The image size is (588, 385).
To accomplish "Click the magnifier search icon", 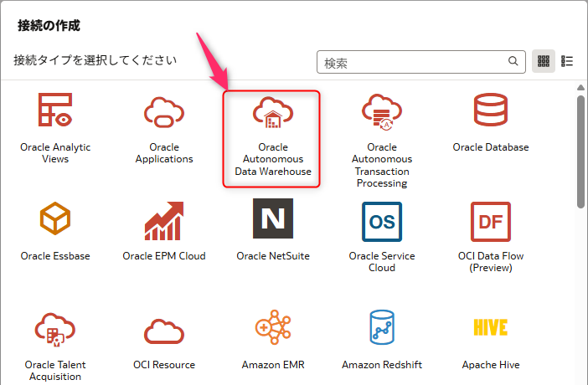I will [513, 61].
